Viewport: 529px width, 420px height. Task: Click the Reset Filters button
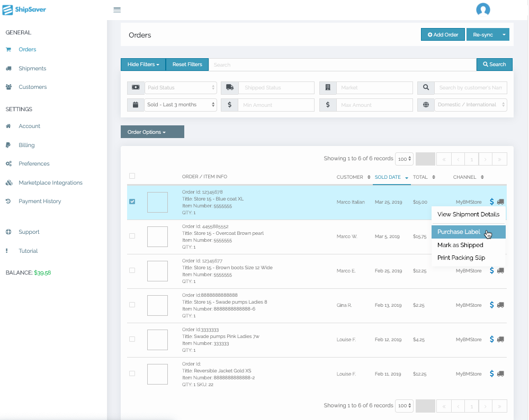[x=187, y=65]
